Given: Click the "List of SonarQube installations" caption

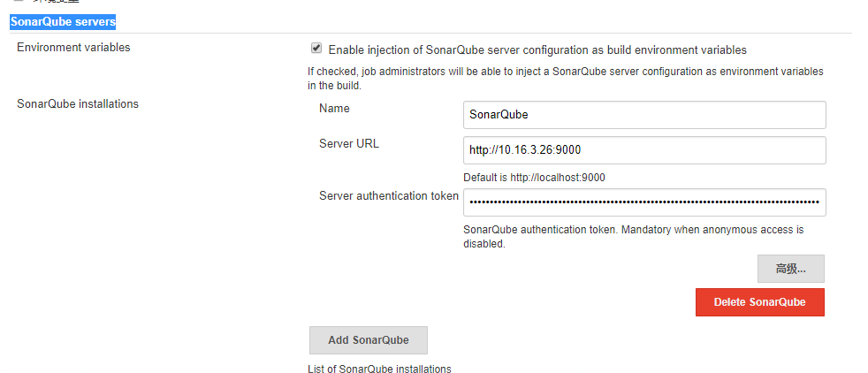Looking at the screenshot, I should click(379, 369).
